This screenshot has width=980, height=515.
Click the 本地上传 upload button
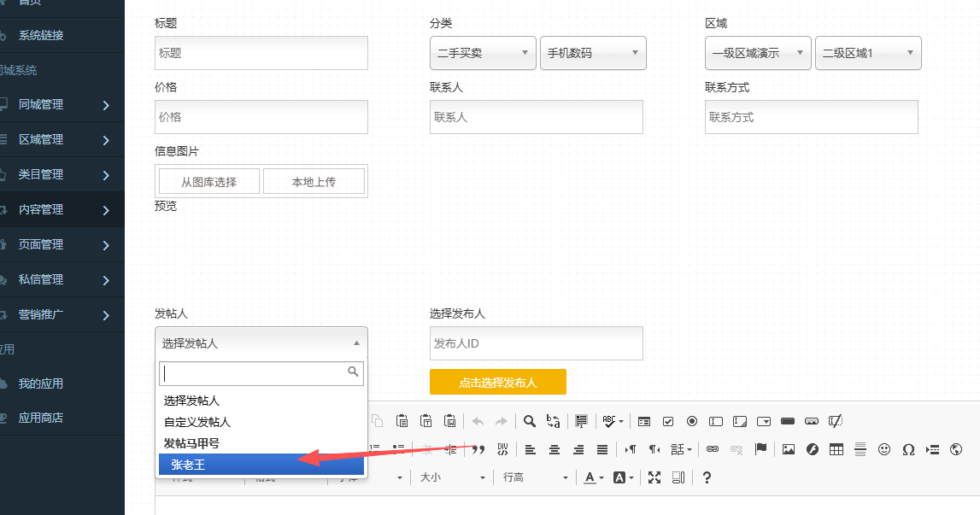coord(314,182)
